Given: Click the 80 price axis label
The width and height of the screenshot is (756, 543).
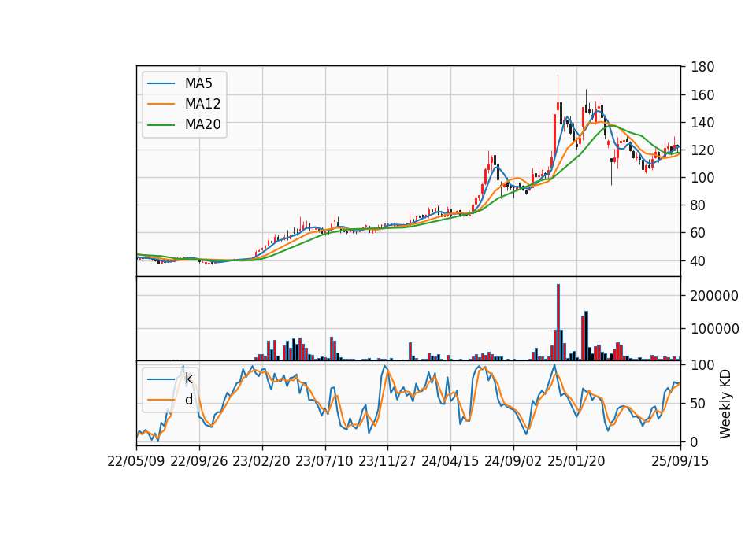Looking at the screenshot, I should tap(699, 205).
